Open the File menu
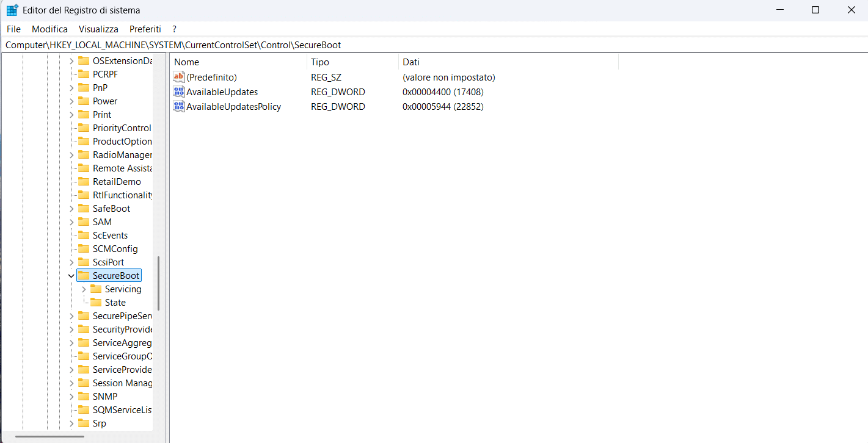The image size is (868, 443). click(x=13, y=29)
